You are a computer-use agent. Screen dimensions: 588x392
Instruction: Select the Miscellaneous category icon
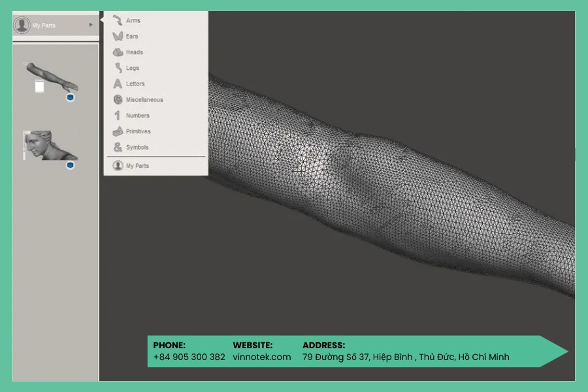118,99
